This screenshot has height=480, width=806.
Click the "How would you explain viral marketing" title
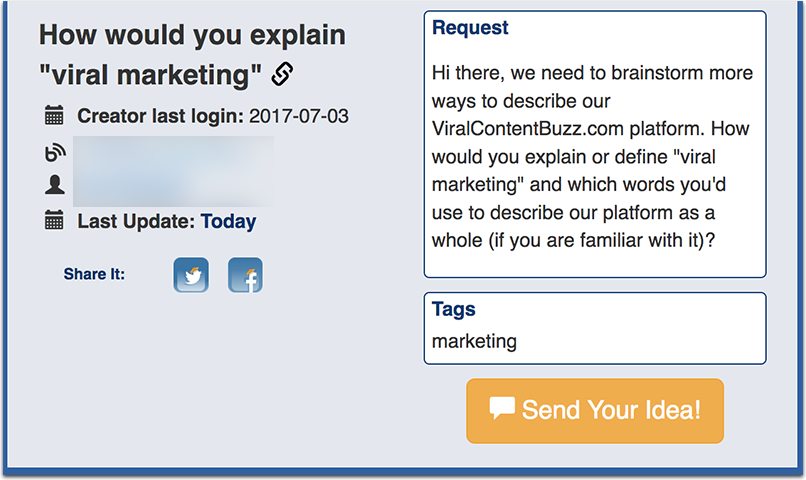tap(193, 54)
